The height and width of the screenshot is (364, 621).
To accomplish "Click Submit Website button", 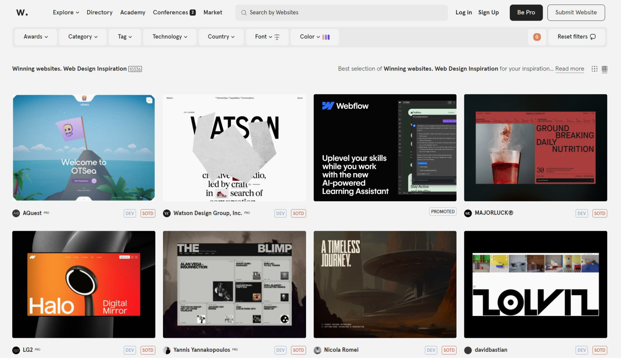I will (x=576, y=13).
